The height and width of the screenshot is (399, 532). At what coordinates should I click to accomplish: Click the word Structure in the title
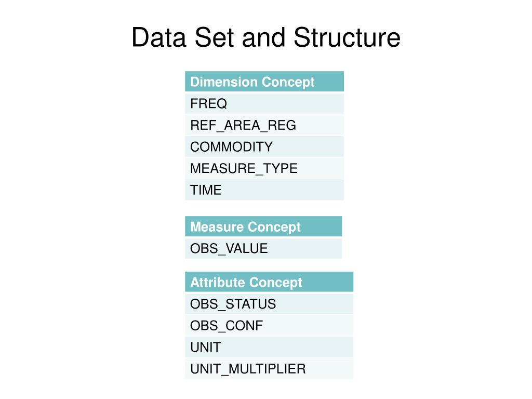tap(347, 37)
